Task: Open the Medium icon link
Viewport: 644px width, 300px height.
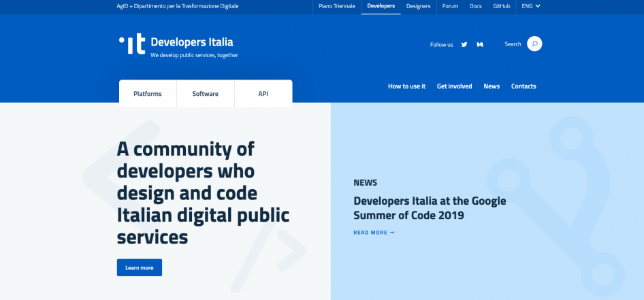Action: (480, 44)
